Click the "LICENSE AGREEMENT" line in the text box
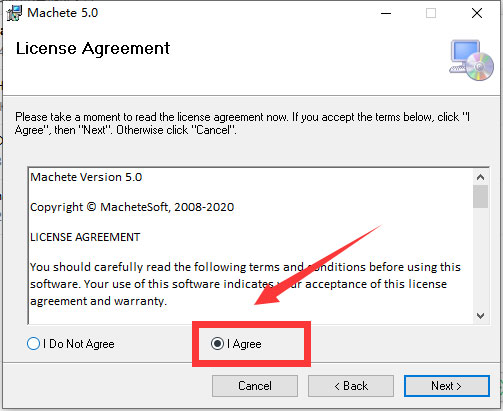The image size is (503, 411). tap(85, 237)
